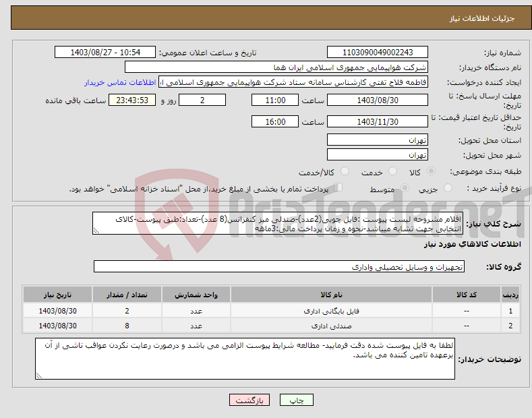Viewport: 532px width, 418px height.
Task: Click the row number 1 cell
Action: (x=510, y=311)
